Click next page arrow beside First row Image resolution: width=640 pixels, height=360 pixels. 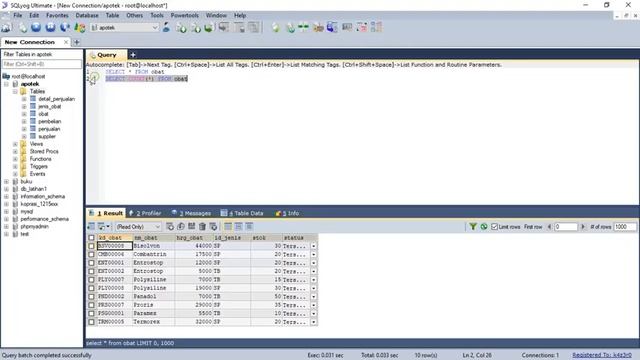583,227
